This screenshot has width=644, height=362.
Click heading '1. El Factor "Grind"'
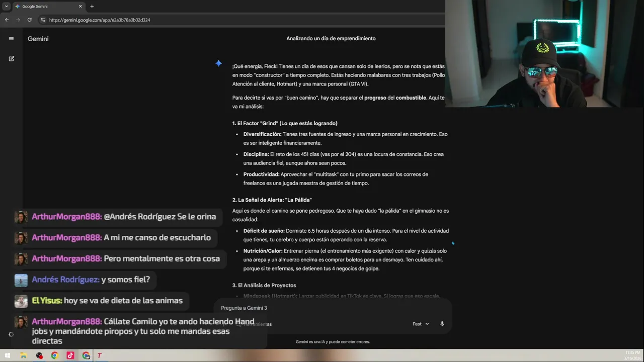285,123
